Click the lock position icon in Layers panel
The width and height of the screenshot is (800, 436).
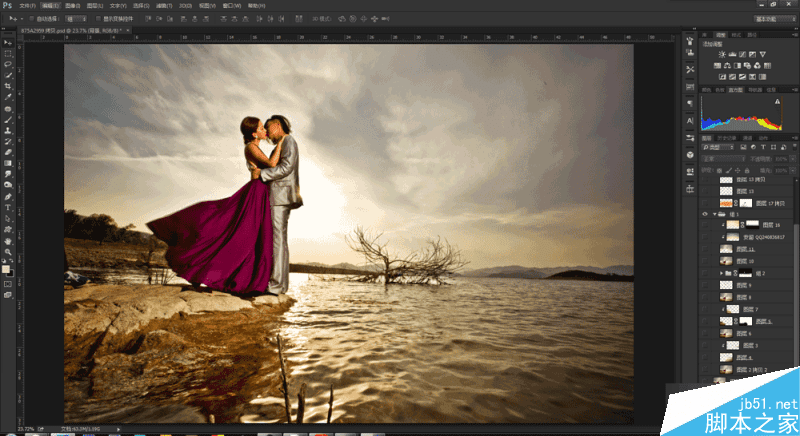tap(737, 170)
